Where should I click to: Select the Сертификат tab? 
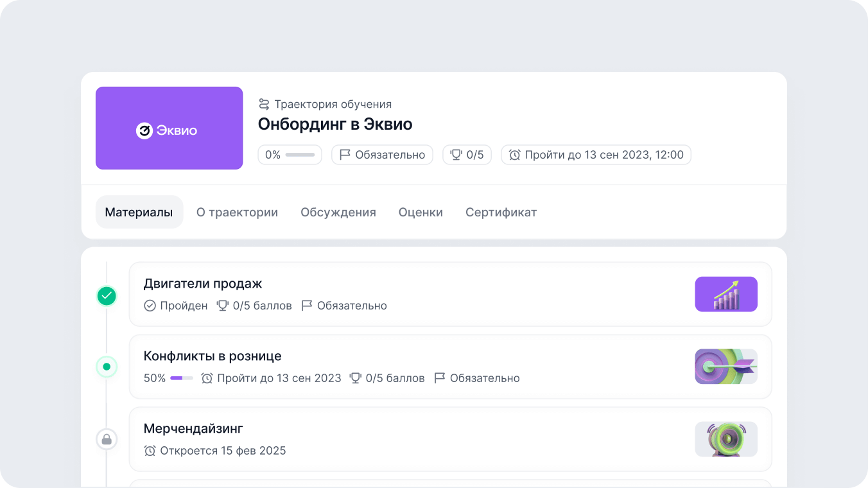501,213
